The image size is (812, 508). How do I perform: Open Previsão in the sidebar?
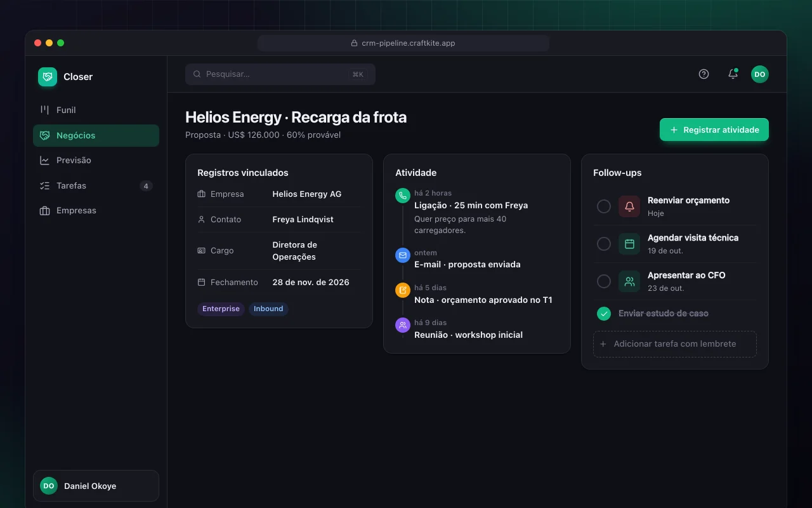click(x=96, y=161)
